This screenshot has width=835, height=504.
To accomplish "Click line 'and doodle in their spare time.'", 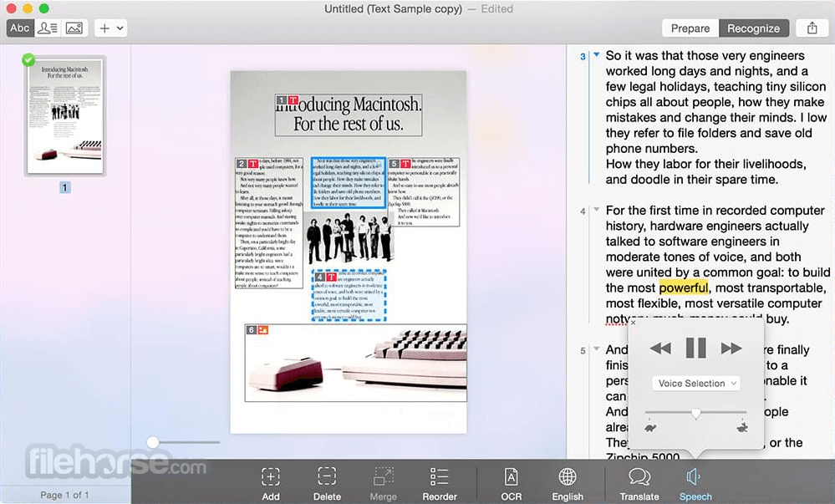I will 692,180.
